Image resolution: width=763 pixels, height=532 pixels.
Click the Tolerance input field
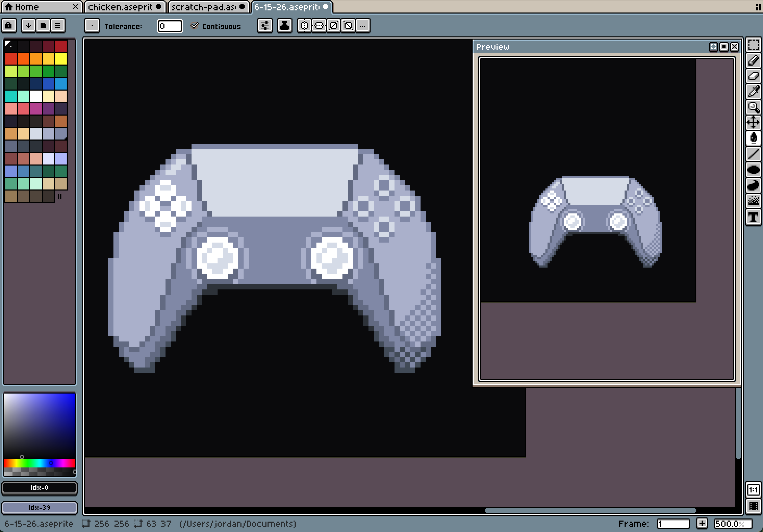170,26
